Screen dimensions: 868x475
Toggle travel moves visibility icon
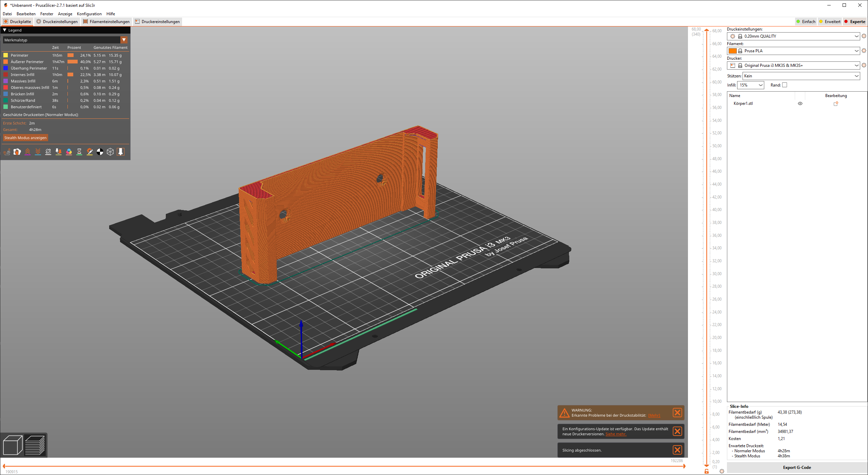point(7,152)
